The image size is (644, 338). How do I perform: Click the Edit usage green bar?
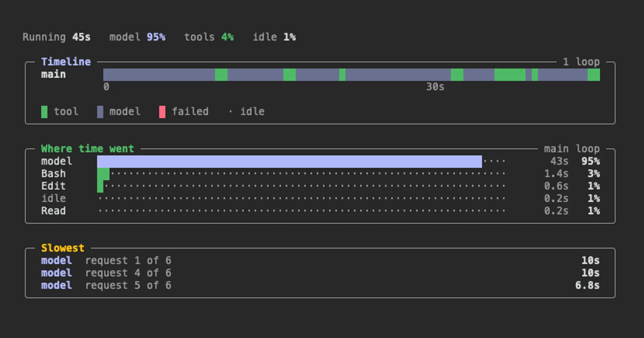[x=100, y=186]
